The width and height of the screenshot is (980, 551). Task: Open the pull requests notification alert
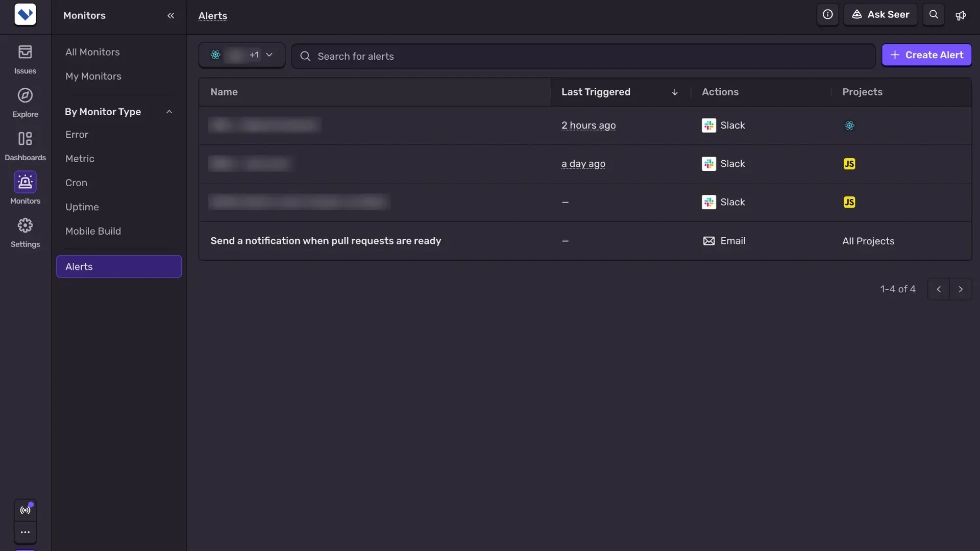click(326, 241)
